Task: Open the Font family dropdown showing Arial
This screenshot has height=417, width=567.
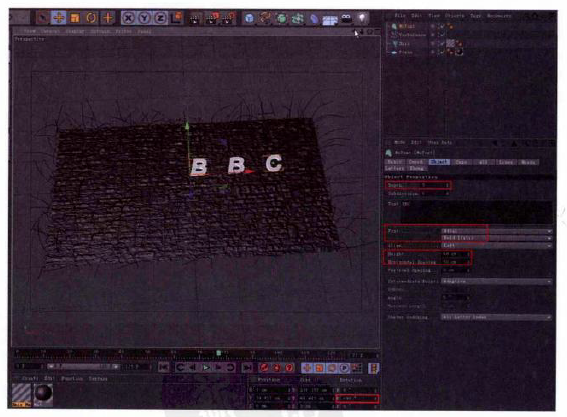Action: pyautogui.click(x=496, y=231)
